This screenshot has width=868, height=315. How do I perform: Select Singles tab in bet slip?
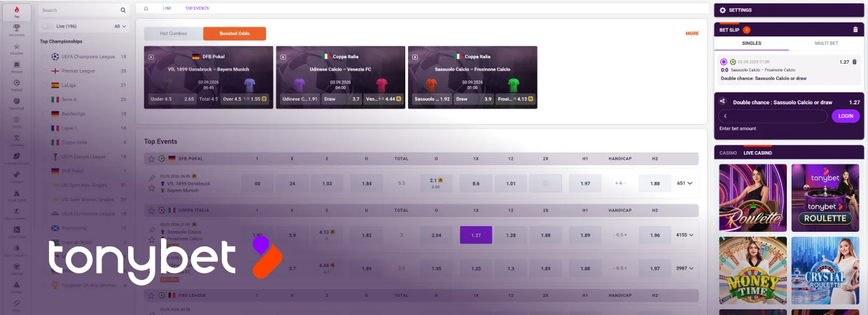click(751, 43)
